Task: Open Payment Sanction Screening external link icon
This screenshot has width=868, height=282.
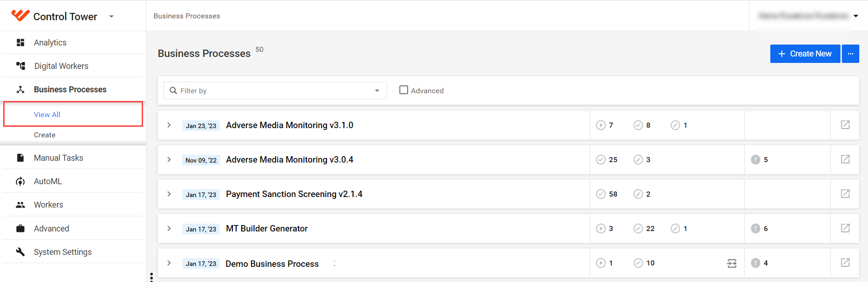Action: pos(845,194)
